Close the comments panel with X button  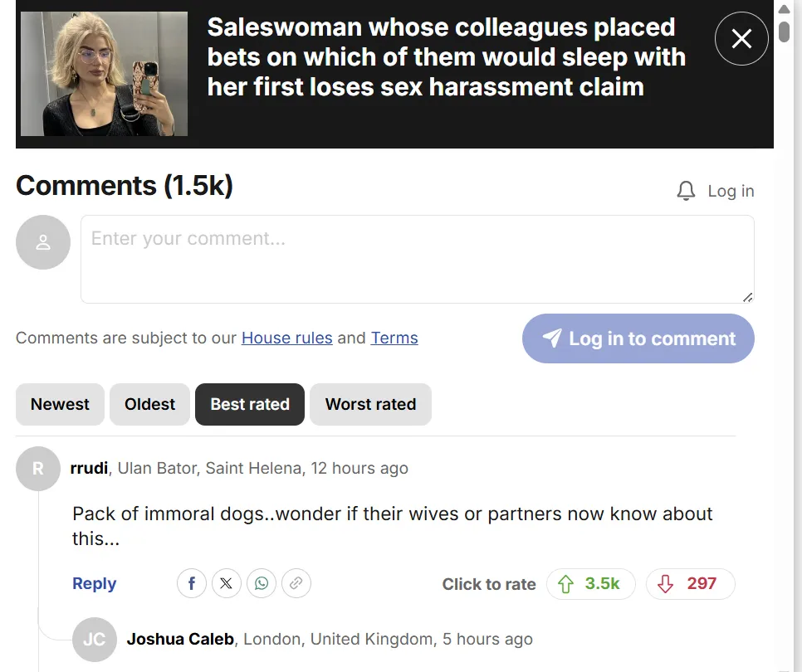741,38
